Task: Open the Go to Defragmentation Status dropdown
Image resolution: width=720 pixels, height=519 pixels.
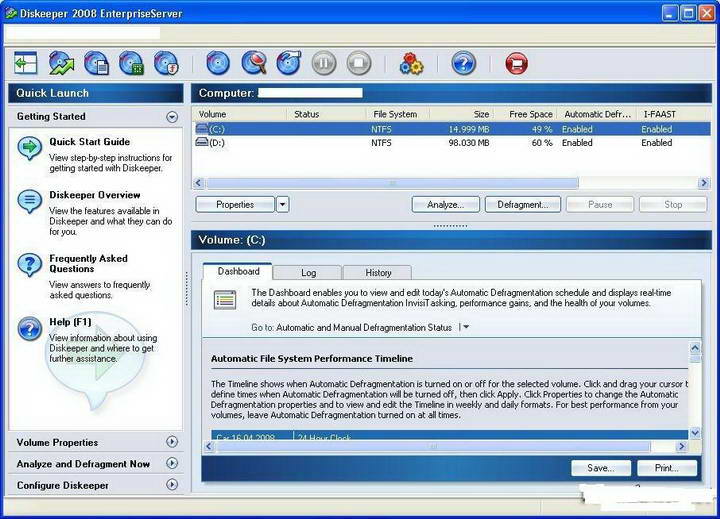Action: 466,327
